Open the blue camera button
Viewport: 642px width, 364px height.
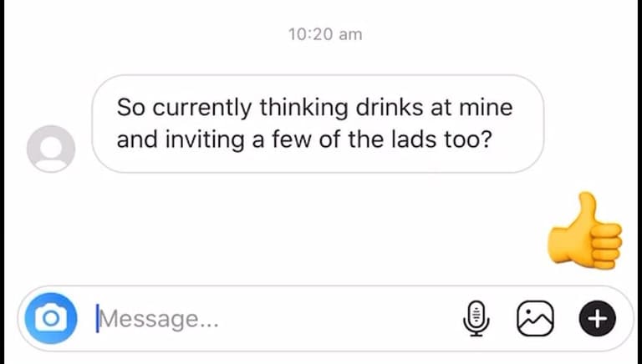coord(51,318)
